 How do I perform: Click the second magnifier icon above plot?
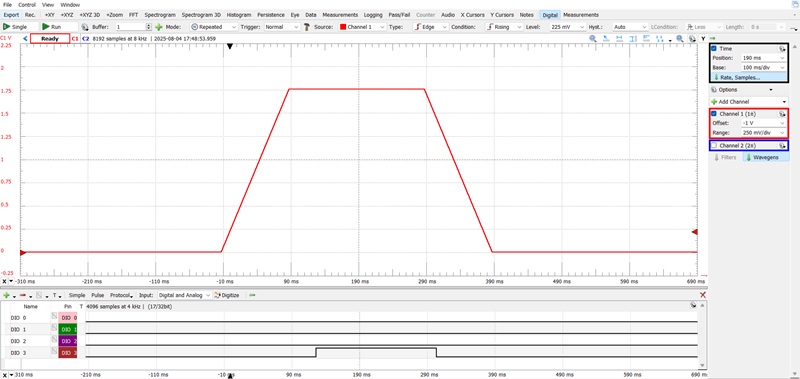[x=680, y=38]
